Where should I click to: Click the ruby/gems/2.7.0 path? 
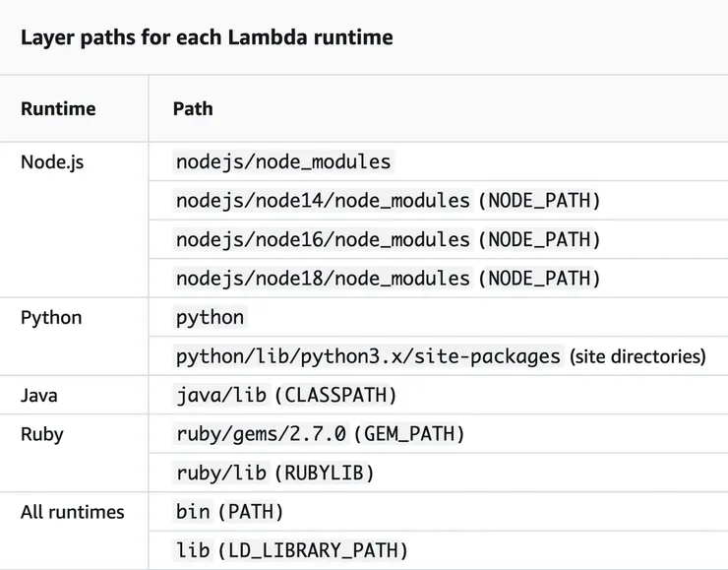click(x=261, y=434)
